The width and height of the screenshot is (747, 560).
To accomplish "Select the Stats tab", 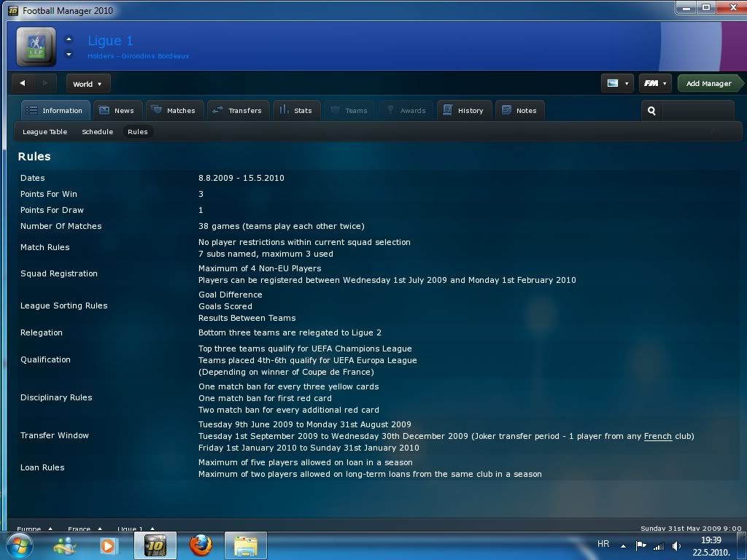I will tap(294, 111).
